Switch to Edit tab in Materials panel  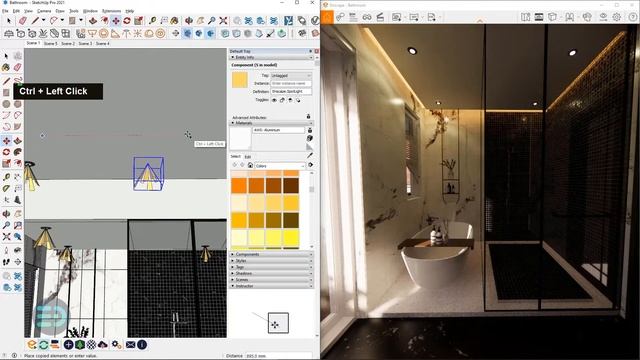pos(247,156)
